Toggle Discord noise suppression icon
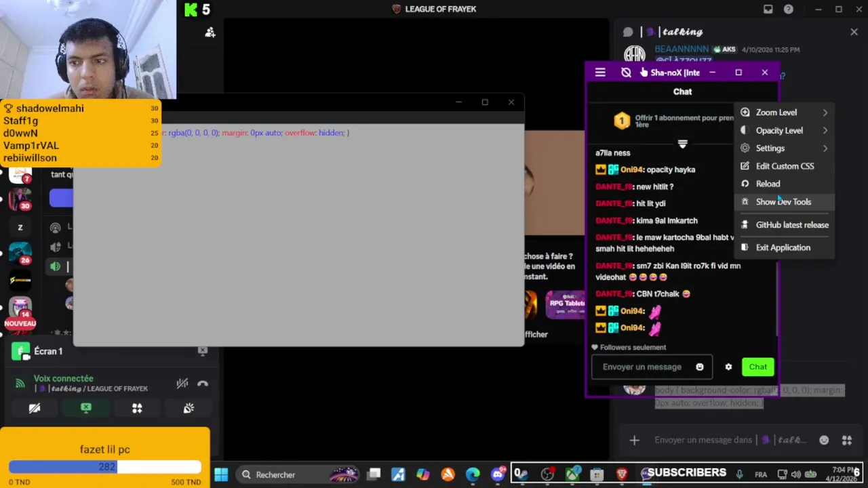 (182, 384)
